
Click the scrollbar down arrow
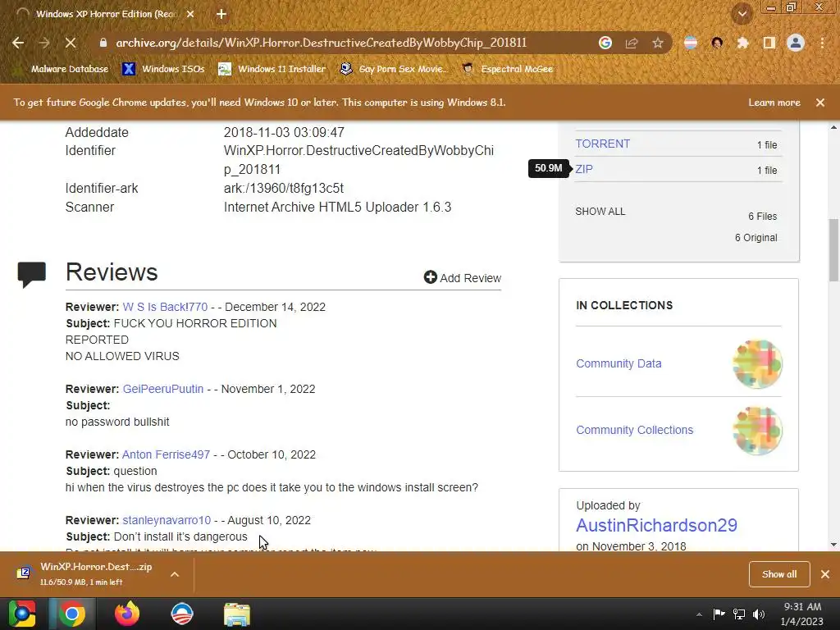(x=833, y=545)
